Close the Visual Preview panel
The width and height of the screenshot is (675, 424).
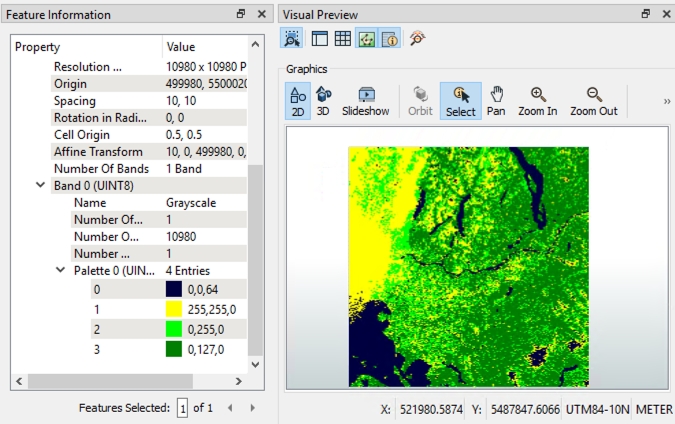point(666,14)
